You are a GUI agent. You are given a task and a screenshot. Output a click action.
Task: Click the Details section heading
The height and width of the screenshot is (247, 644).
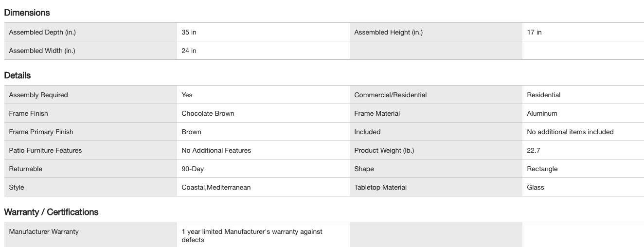click(x=18, y=75)
